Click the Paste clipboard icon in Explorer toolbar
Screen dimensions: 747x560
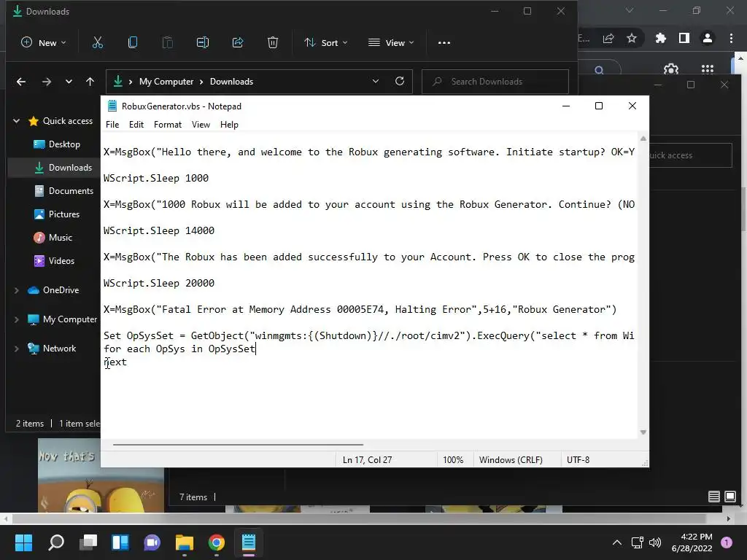(x=168, y=43)
